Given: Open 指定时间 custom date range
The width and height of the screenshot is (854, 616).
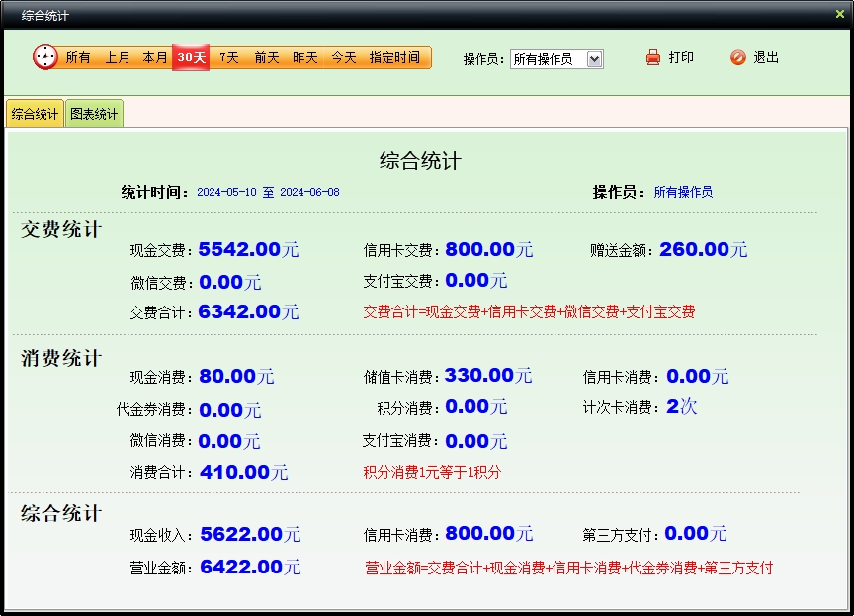Looking at the screenshot, I should click(394, 58).
